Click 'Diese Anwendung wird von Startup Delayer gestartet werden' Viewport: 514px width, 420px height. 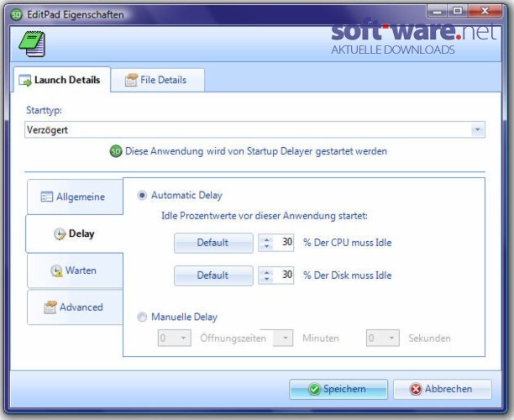tap(256, 151)
